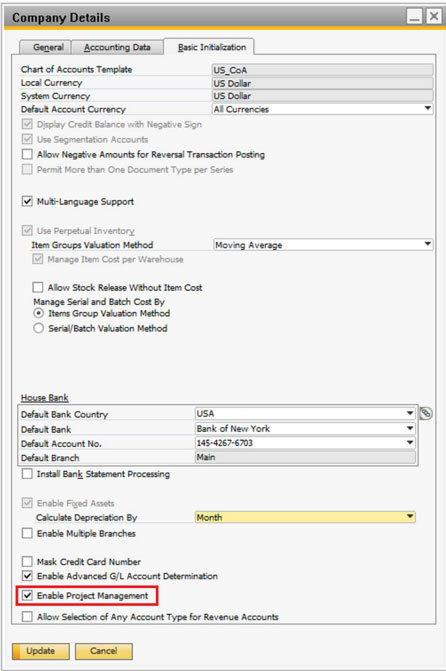Open the Accounting Data tab
This screenshot has height=671, width=446.
[117, 47]
